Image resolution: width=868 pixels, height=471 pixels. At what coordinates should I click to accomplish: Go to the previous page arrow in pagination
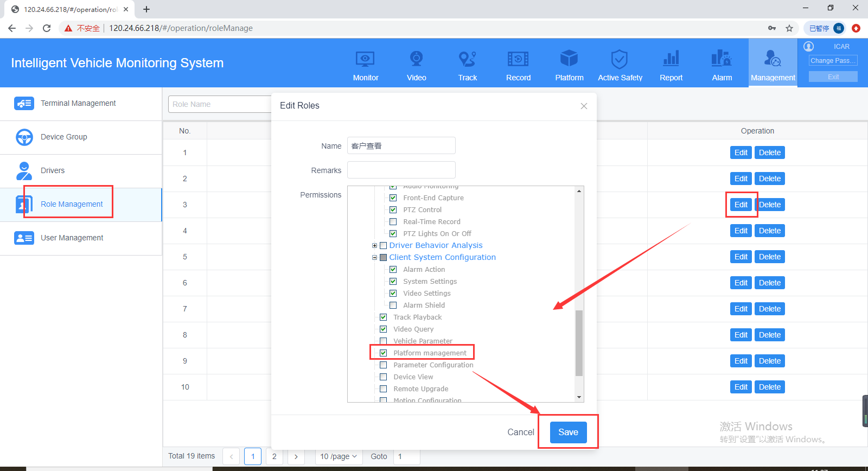point(231,456)
